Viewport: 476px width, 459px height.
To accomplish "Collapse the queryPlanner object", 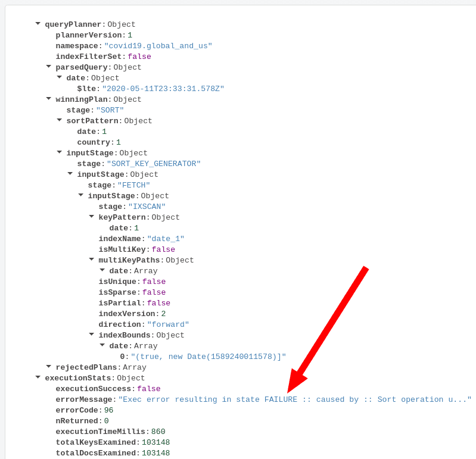I will pyautogui.click(x=38, y=24).
